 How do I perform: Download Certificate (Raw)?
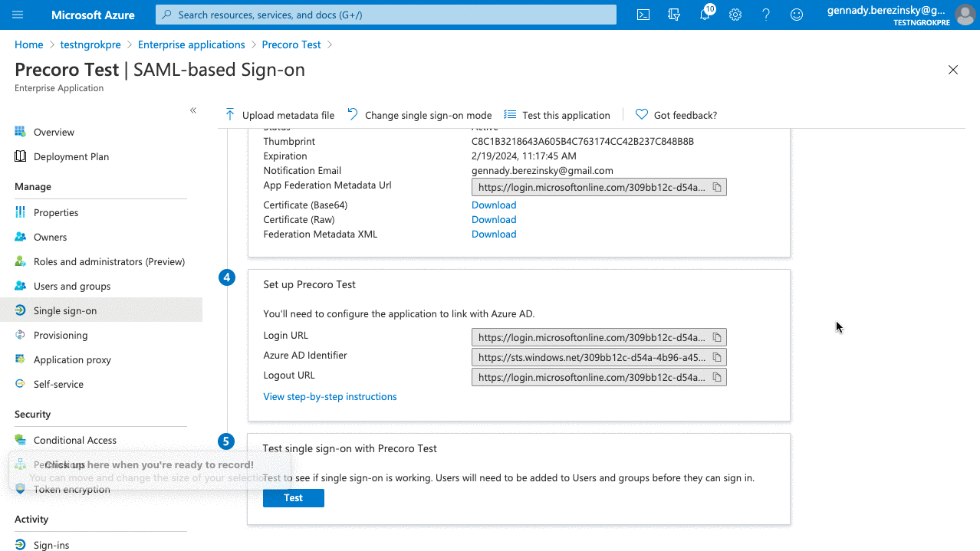pos(494,219)
